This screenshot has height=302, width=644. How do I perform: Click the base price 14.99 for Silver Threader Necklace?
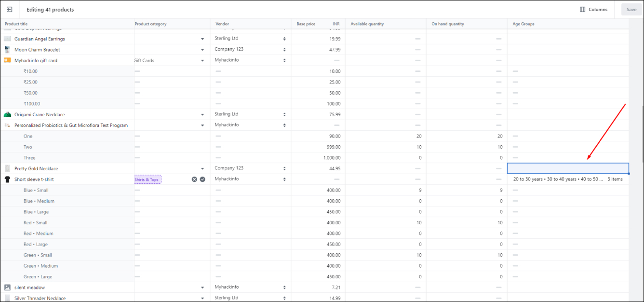coord(318,298)
